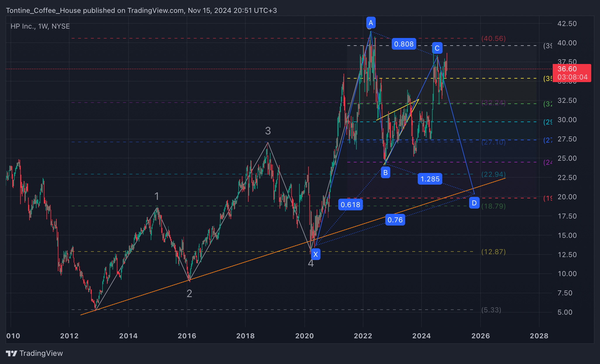Click the current price 36.60 tag
Viewport: 600px width, 364px height.
click(x=572, y=73)
